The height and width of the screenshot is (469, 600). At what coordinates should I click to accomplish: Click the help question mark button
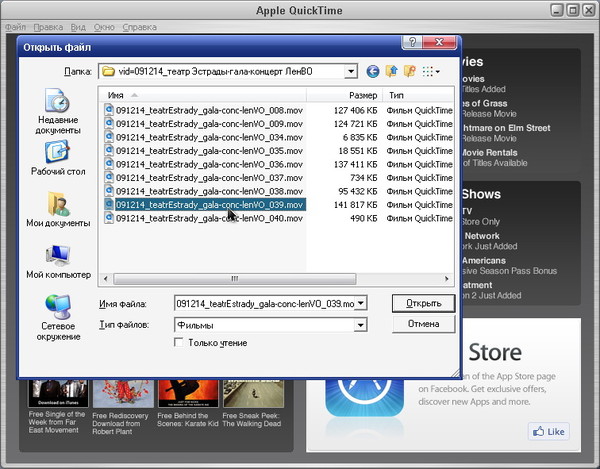pos(412,42)
